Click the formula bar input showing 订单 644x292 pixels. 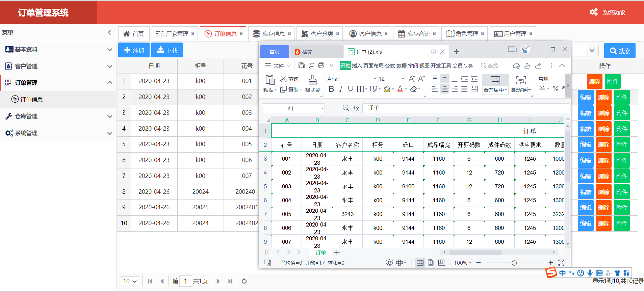(466, 108)
